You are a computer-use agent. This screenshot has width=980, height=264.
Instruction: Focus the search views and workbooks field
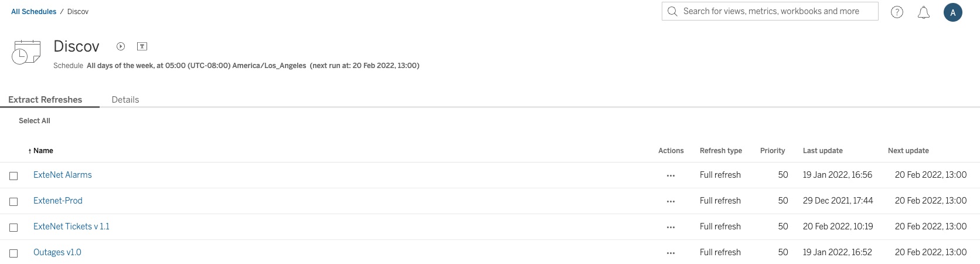[x=771, y=11]
